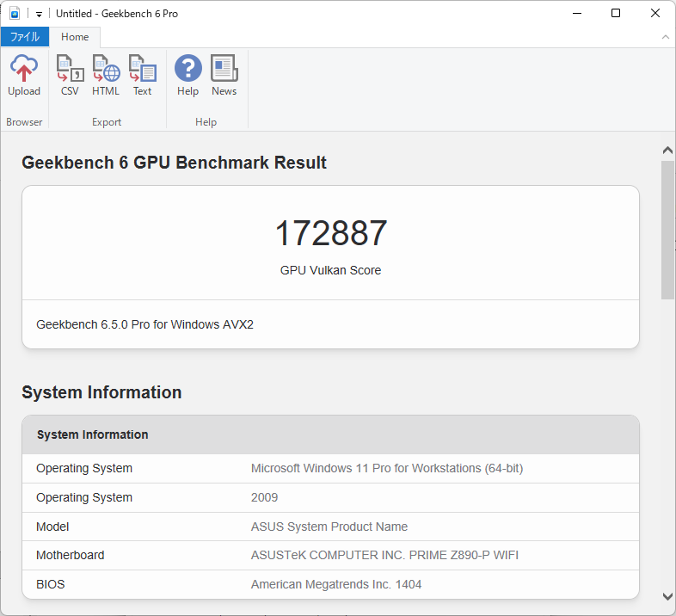Open the Help icon in ribbon
The image size is (676, 616).
coord(187,77)
